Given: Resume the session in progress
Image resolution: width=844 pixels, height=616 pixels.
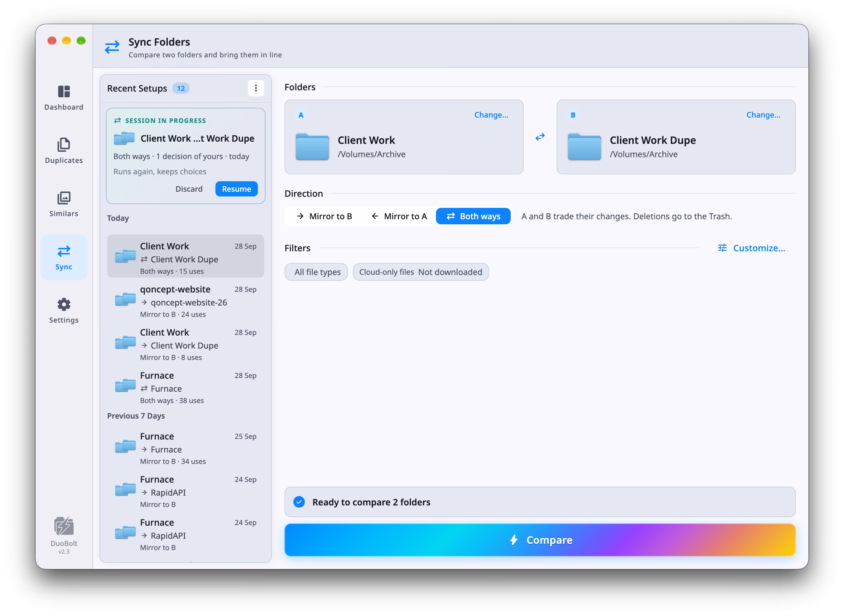Looking at the screenshot, I should [x=236, y=189].
